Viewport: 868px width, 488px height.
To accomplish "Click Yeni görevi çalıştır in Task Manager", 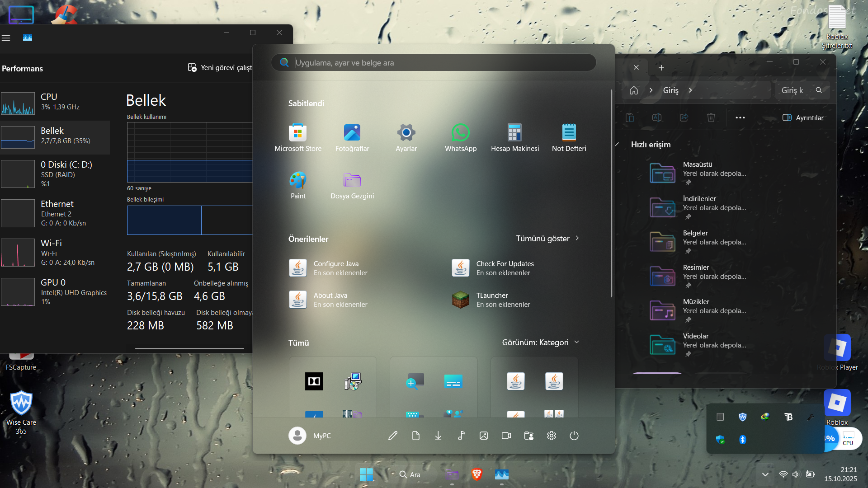I will [220, 68].
